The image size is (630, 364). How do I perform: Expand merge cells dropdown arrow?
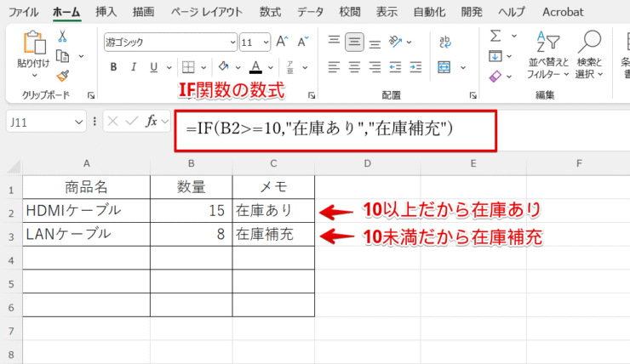tap(463, 67)
